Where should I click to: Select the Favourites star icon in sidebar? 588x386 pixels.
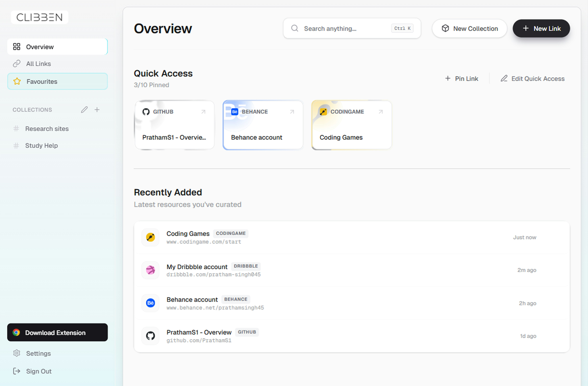[17, 81]
